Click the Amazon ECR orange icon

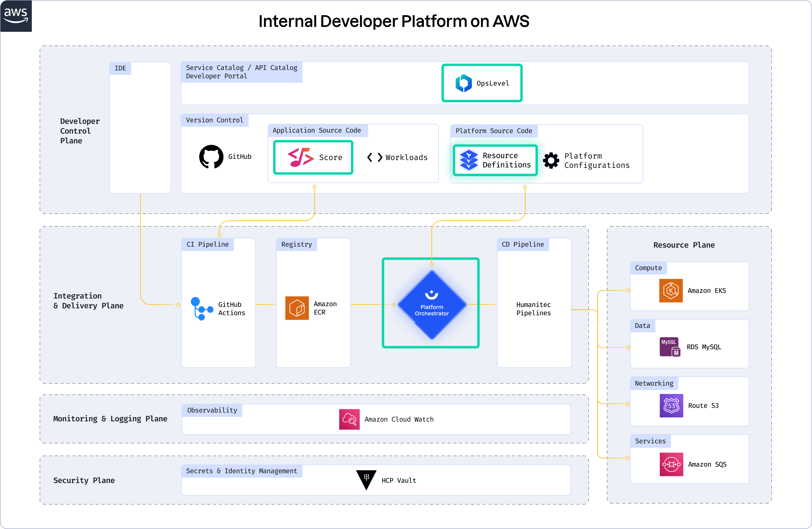pos(297,308)
